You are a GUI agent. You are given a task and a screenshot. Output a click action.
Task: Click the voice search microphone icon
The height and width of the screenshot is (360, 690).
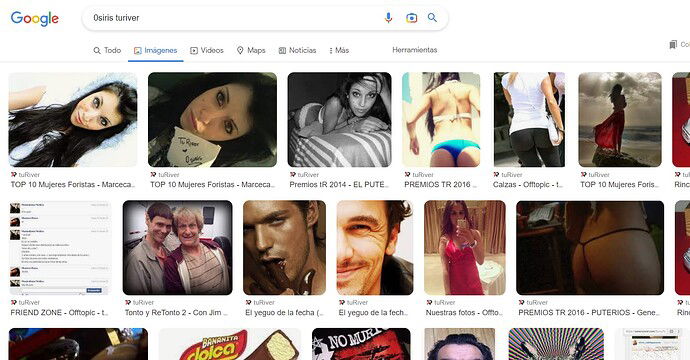tap(388, 18)
